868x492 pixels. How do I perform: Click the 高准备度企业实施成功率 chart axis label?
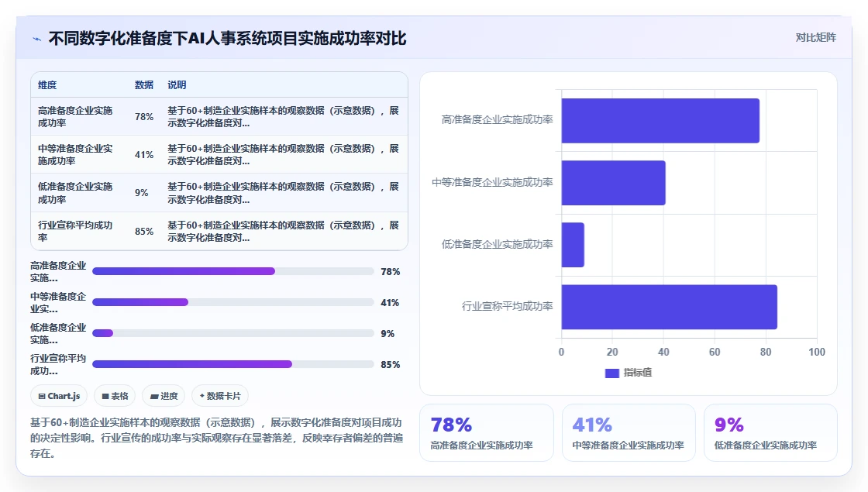(x=497, y=119)
